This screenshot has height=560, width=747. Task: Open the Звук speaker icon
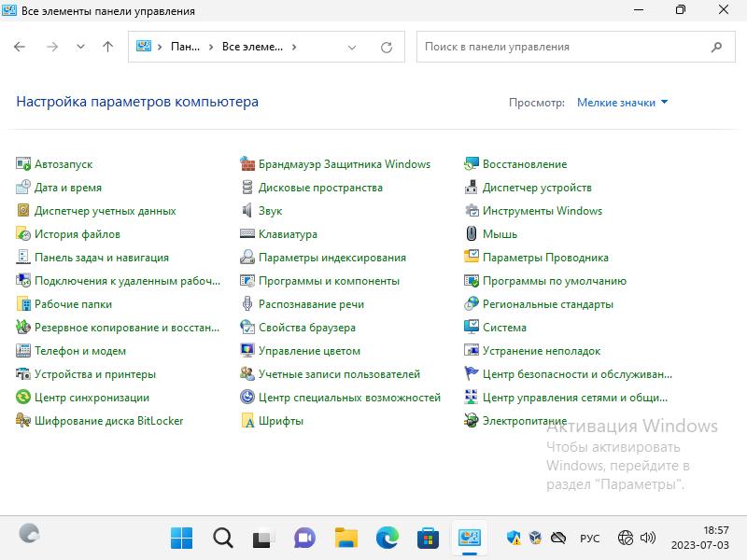click(x=247, y=211)
